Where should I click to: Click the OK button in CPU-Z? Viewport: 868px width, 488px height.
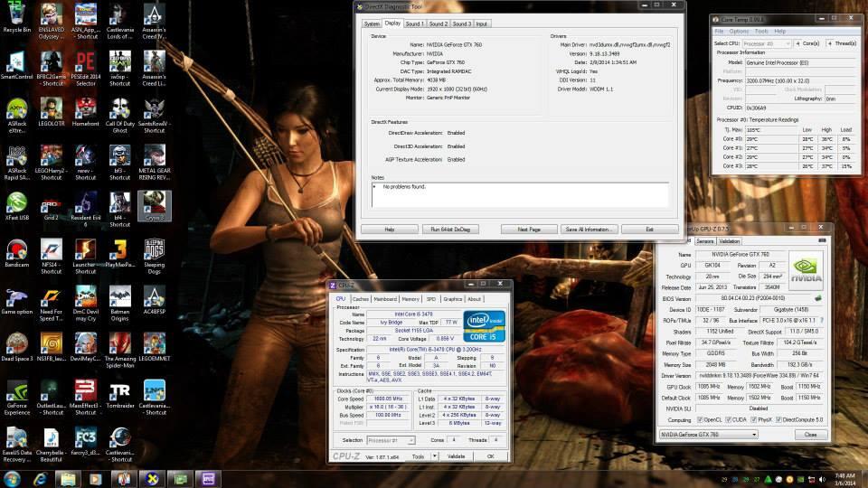(490, 456)
